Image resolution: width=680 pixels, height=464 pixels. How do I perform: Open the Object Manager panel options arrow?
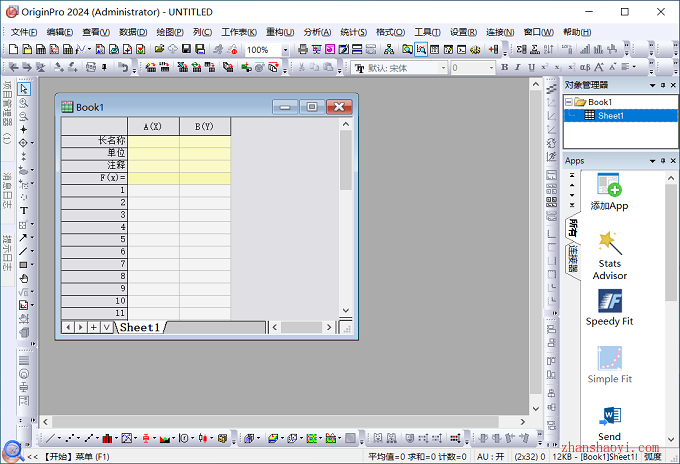652,85
